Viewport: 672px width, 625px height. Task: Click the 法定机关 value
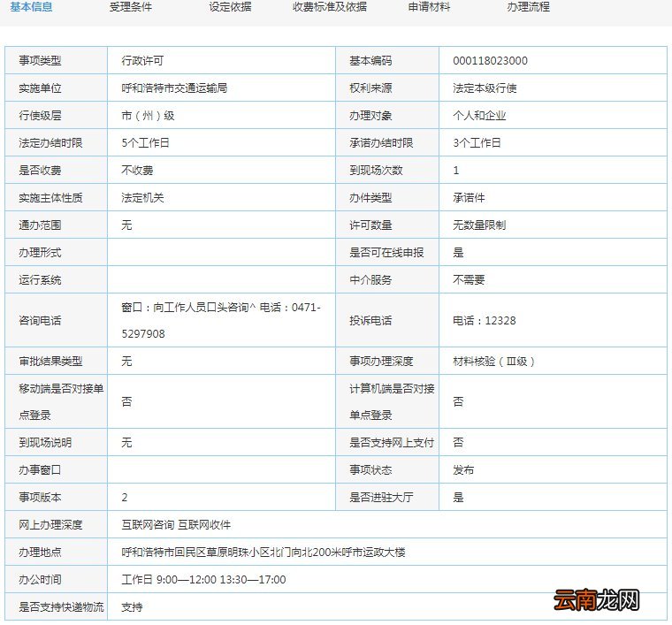[142, 198]
